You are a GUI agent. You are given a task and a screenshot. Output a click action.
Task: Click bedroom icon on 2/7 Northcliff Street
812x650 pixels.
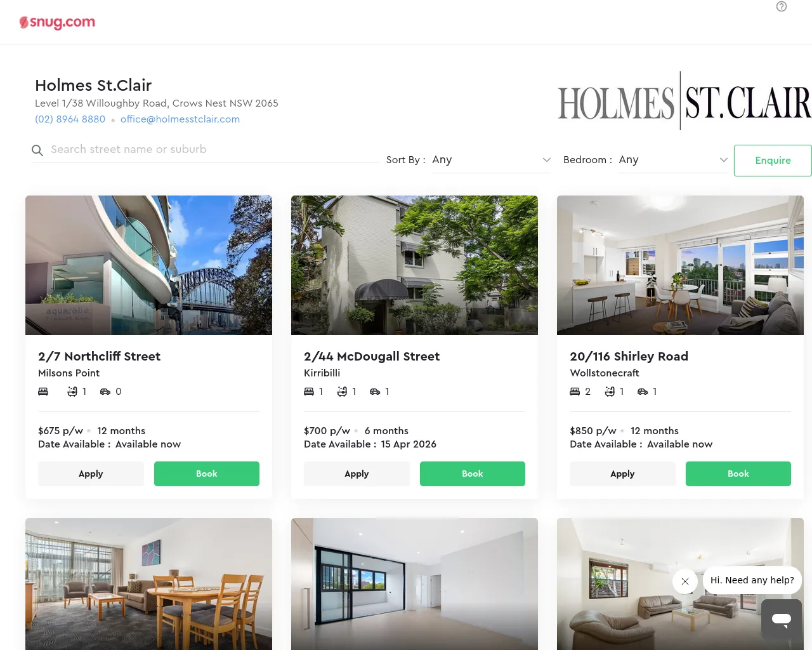pyautogui.click(x=43, y=392)
